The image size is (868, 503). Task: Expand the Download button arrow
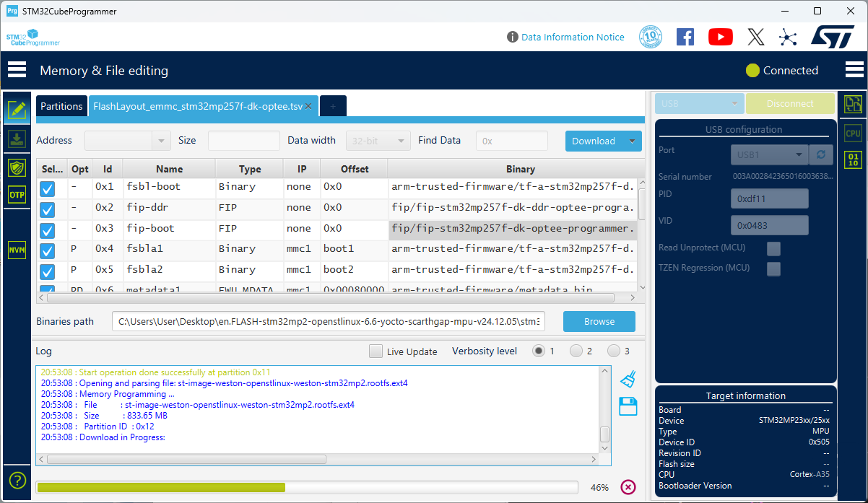pos(633,141)
